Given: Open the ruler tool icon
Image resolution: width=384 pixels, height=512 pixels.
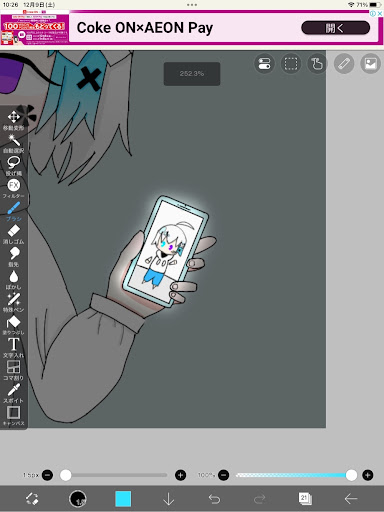Looking at the screenshot, I should [x=344, y=63].
